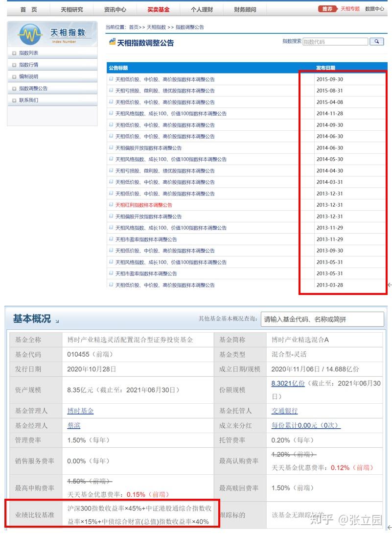Click the icon left of 天相指数调整公告 heading
Viewport: 392px width, 536px height.
[112, 42]
